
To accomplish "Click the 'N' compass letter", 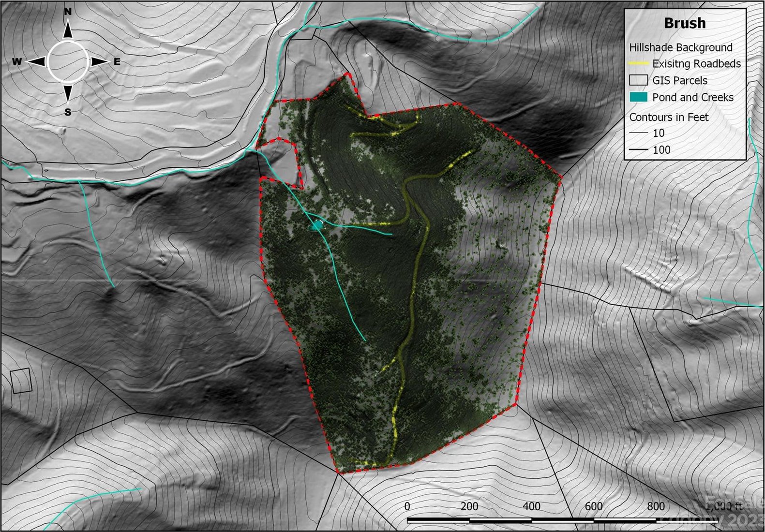I will 68,12.
